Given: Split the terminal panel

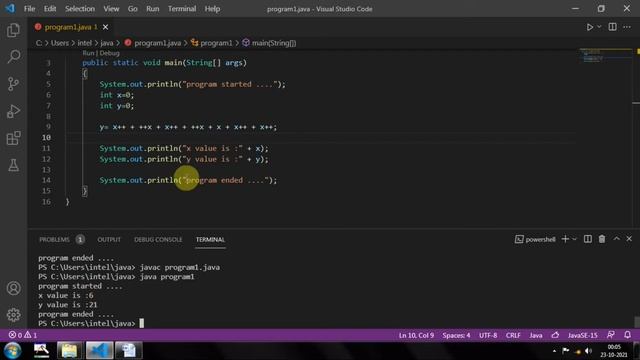Looking at the screenshot, I should tap(587, 239).
